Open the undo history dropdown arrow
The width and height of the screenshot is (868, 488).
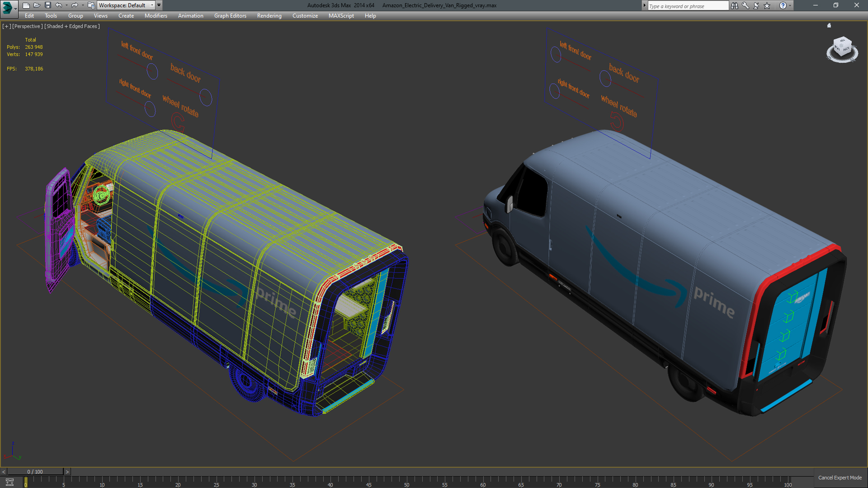point(66,5)
